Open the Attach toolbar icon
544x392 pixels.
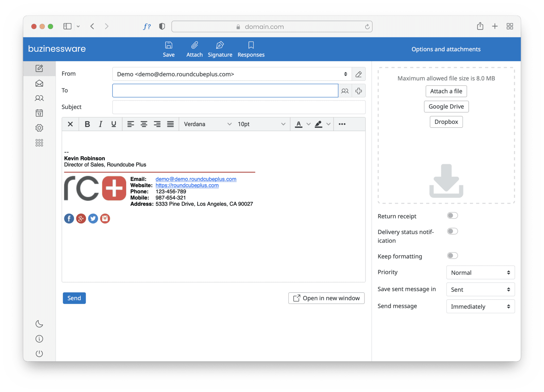(194, 49)
